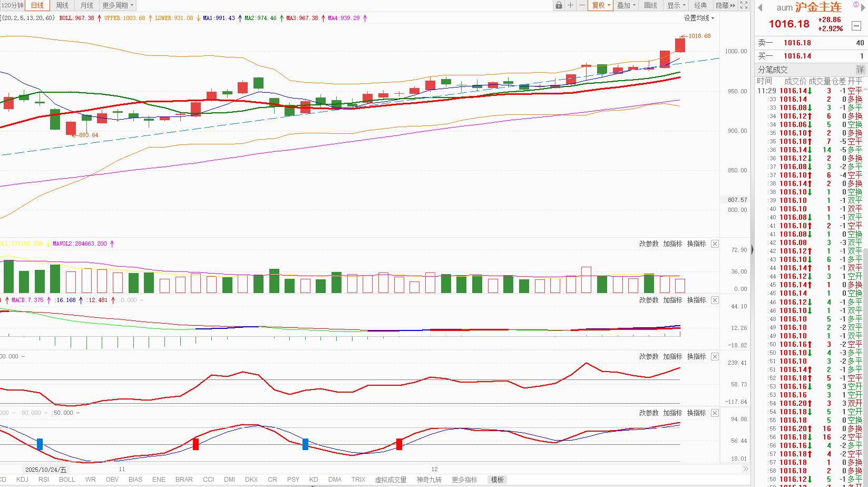Image resolution: width=868 pixels, height=487 pixels.
Task: Open the 叠加 overlay dropdown
Action: tap(626, 5)
